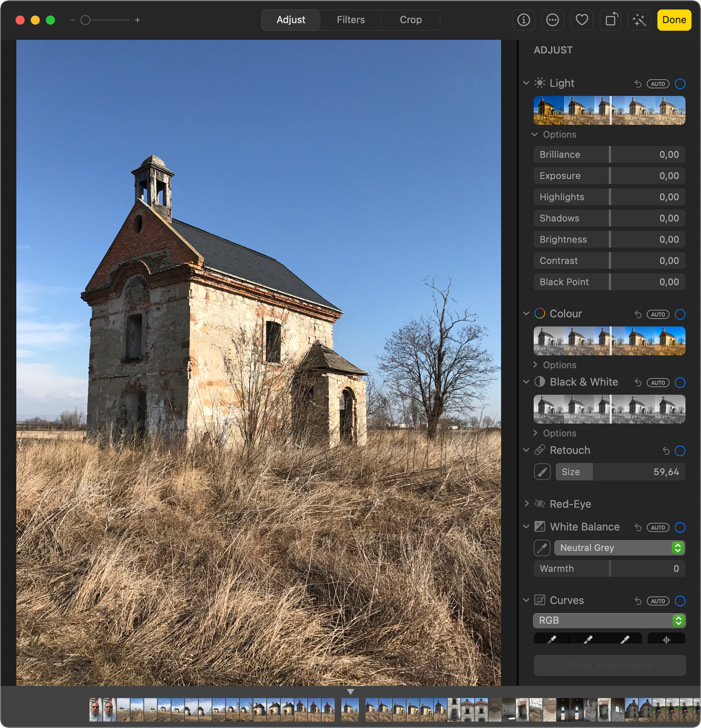Toggle the Black & White adjustment circle

[680, 383]
